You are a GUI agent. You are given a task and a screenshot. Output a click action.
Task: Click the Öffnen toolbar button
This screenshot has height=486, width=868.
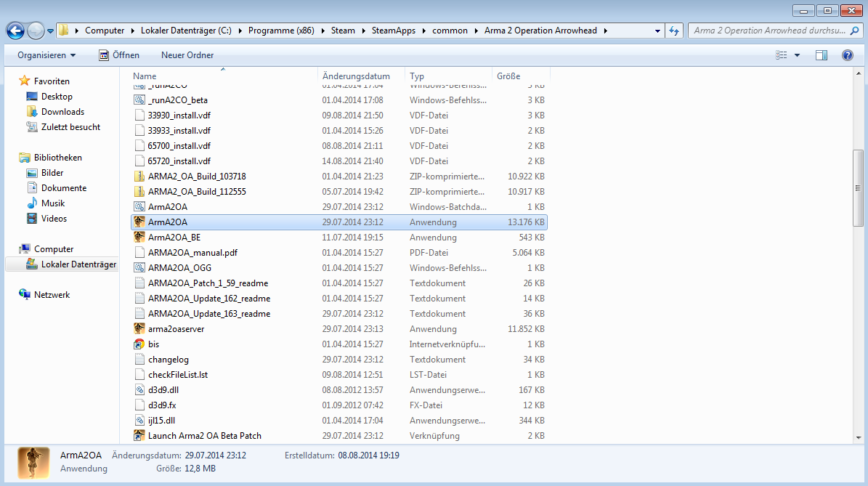(119, 54)
